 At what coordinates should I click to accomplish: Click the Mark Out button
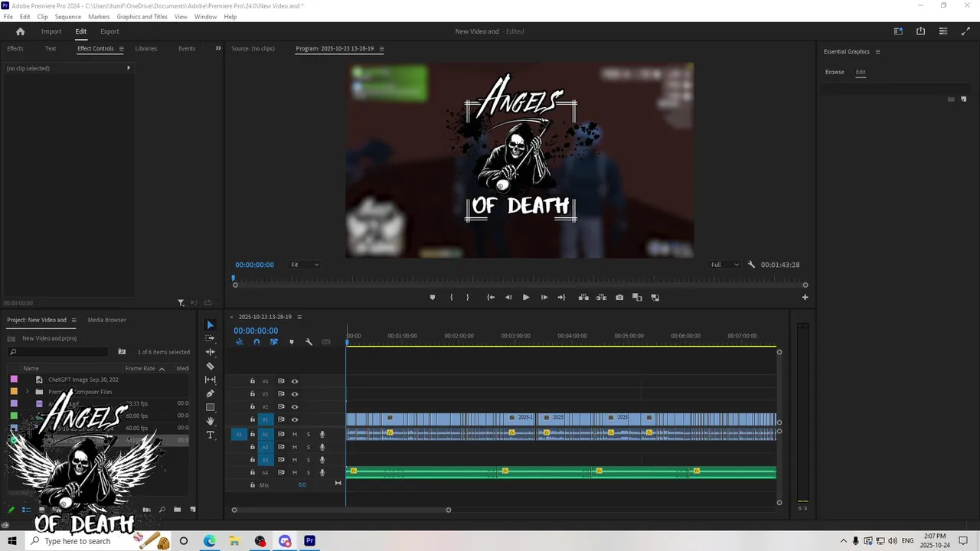pyautogui.click(x=468, y=297)
